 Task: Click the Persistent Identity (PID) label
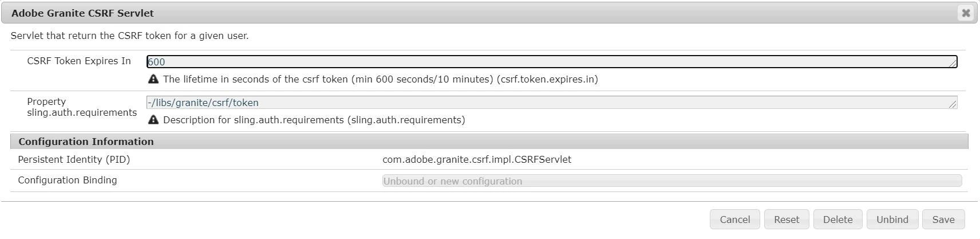[74, 159]
